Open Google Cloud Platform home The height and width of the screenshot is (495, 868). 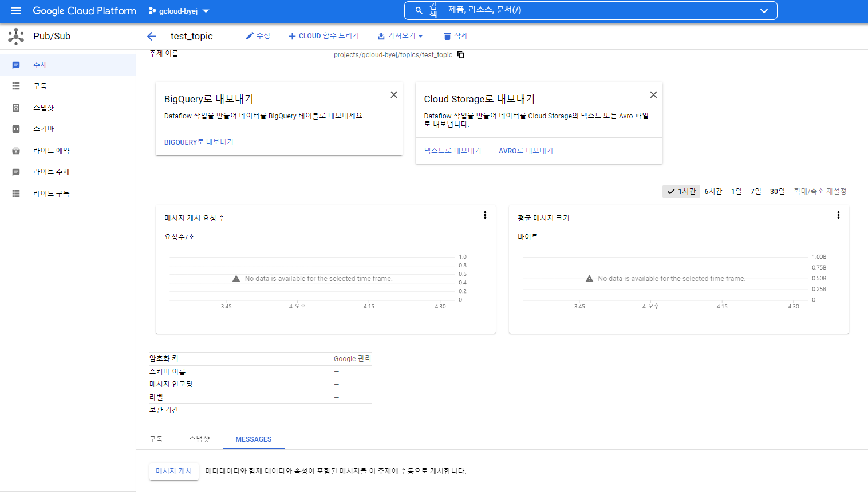click(84, 11)
